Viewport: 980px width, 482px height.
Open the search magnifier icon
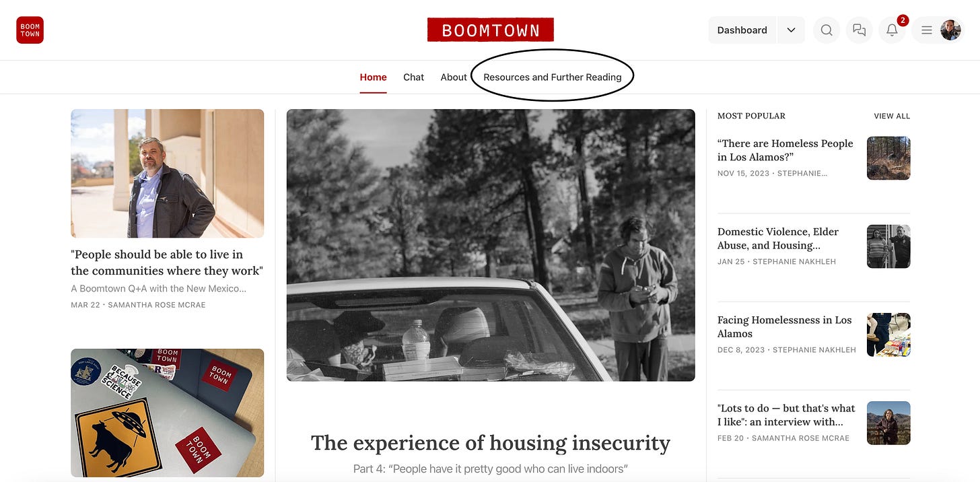(x=827, y=30)
